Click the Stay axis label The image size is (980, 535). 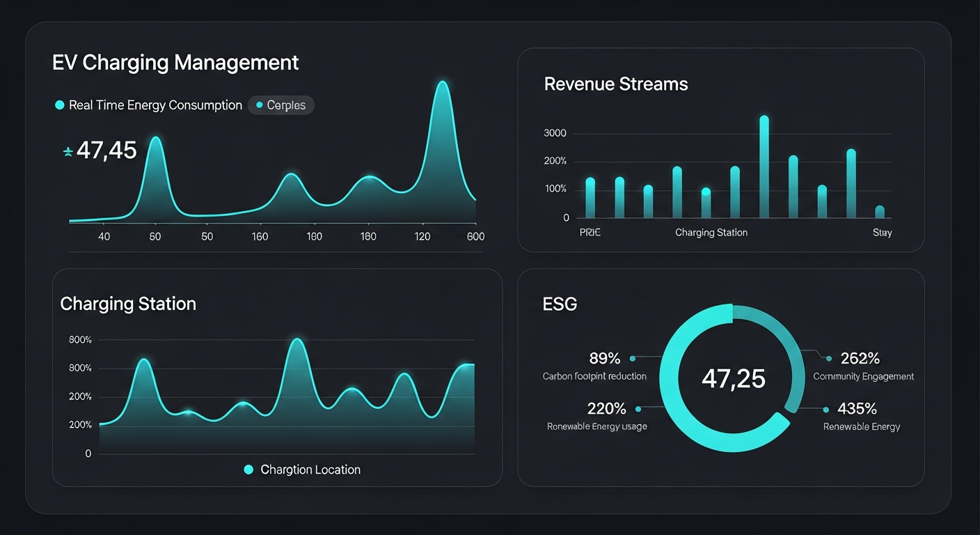(x=882, y=233)
